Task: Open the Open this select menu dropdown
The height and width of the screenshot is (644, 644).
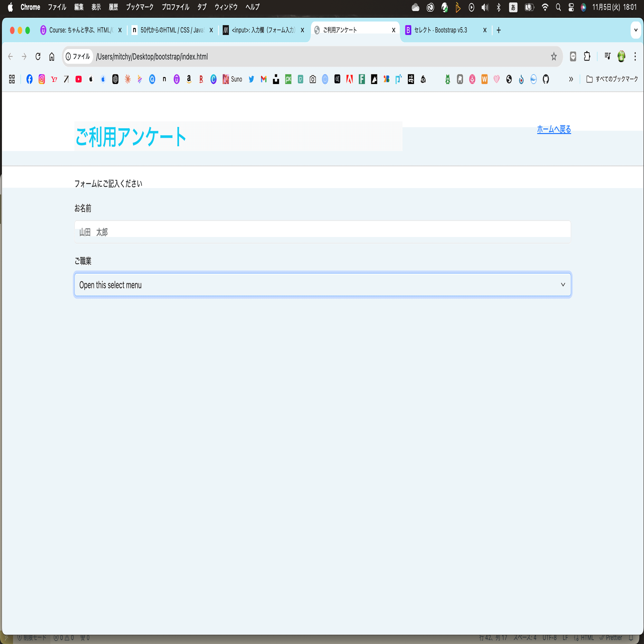Action: point(322,285)
